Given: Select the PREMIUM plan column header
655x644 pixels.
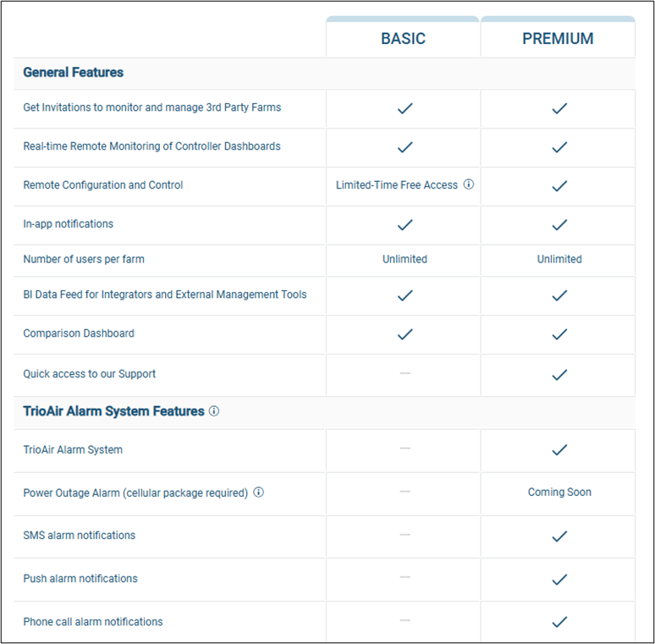Looking at the screenshot, I should (558, 39).
